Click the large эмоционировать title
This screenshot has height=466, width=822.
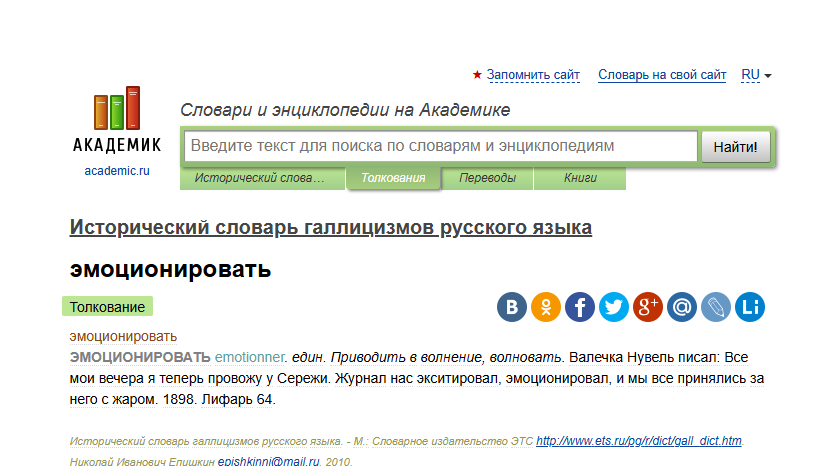(170, 269)
